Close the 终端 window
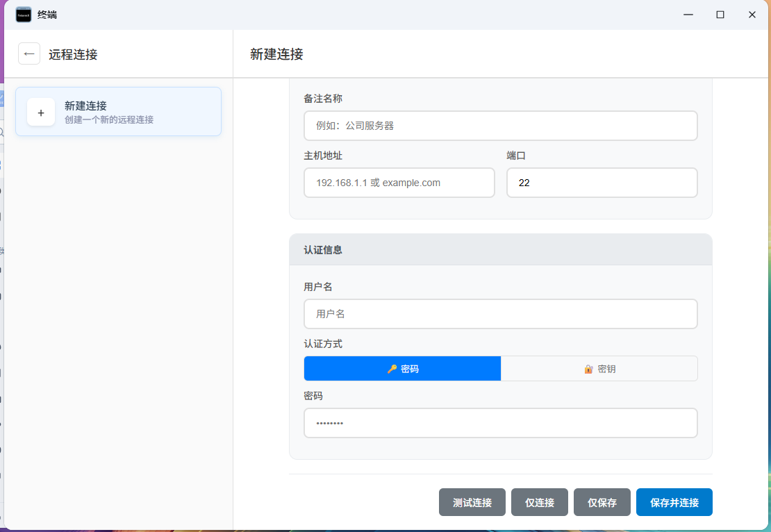The width and height of the screenshot is (771, 532). pyautogui.click(x=752, y=15)
